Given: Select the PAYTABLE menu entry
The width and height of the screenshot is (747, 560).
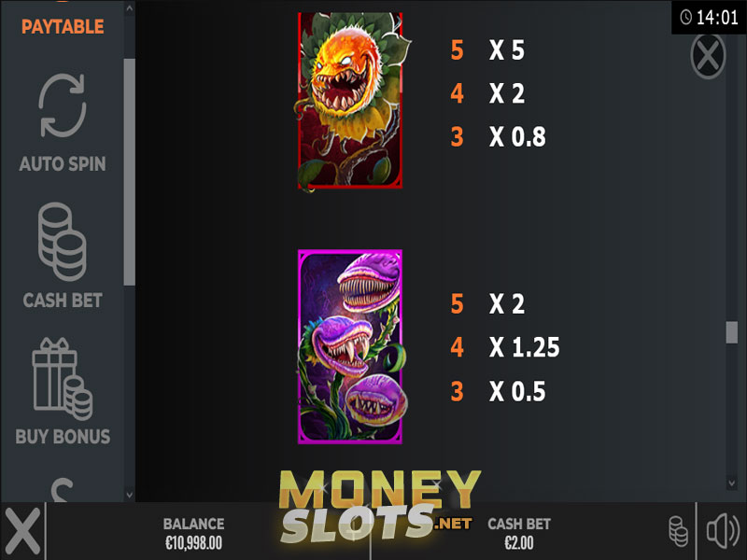Looking at the screenshot, I should click(x=63, y=27).
